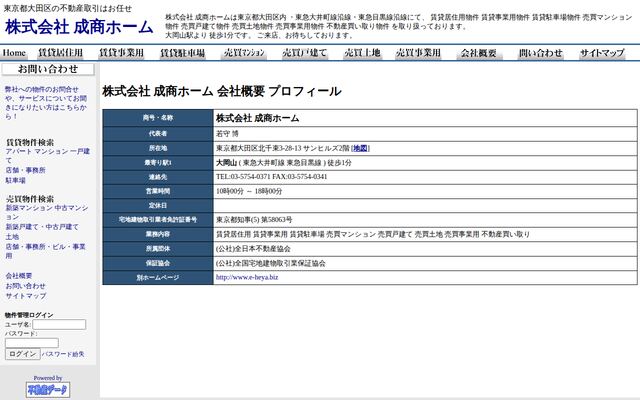
Task: Click the business hours 10時00分 ～ 18時00分
Action: (x=249, y=191)
